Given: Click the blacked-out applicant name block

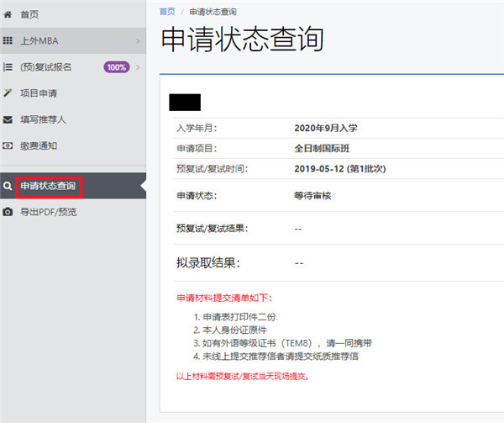Looking at the screenshot, I should (x=185, y=103).
